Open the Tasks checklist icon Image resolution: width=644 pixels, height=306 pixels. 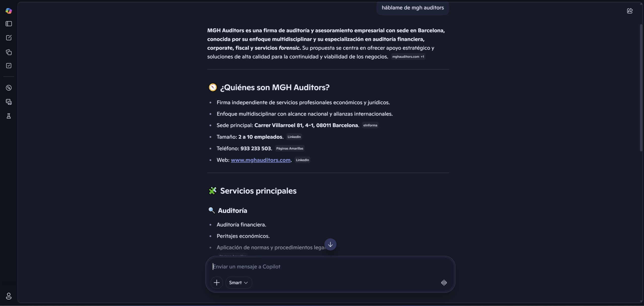point(9,66)
